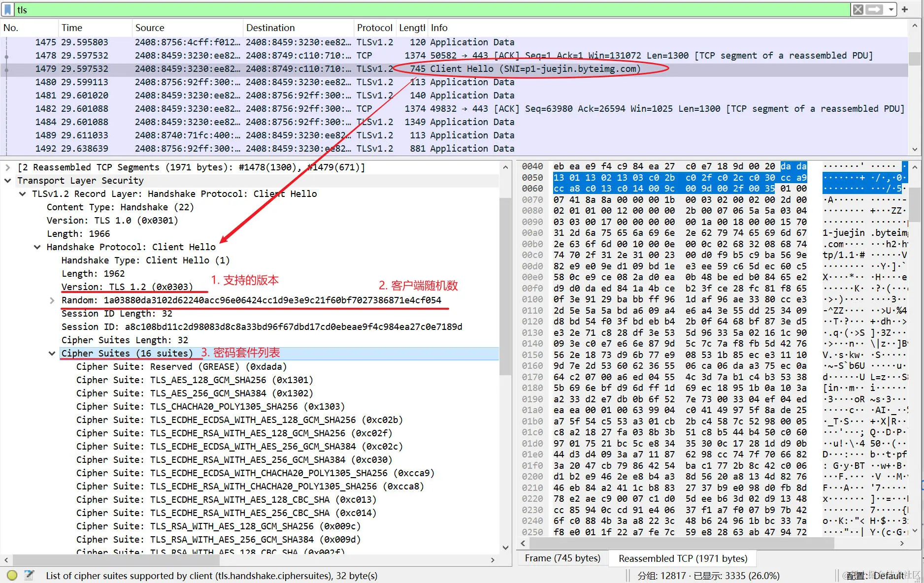The height and width of the screenshot is (583, 924).
Task: Select packet 1482 TCP row
Action: (x=454, y=109)
